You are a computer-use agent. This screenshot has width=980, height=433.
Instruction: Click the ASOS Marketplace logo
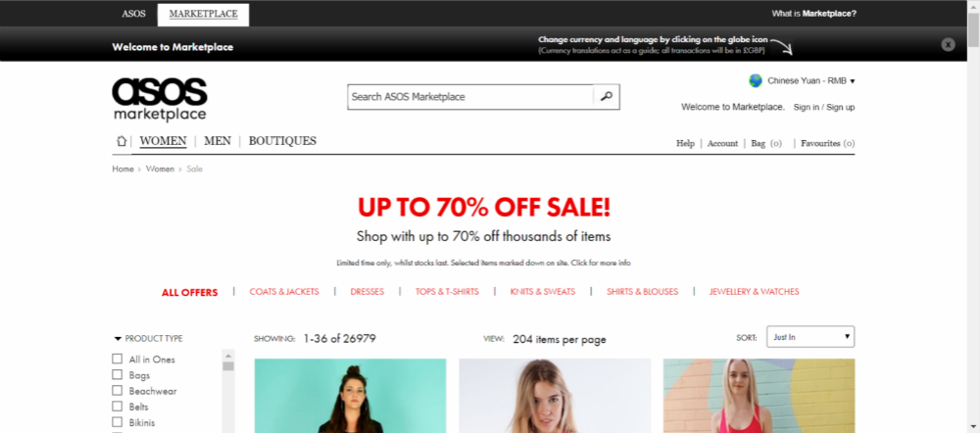160,99
